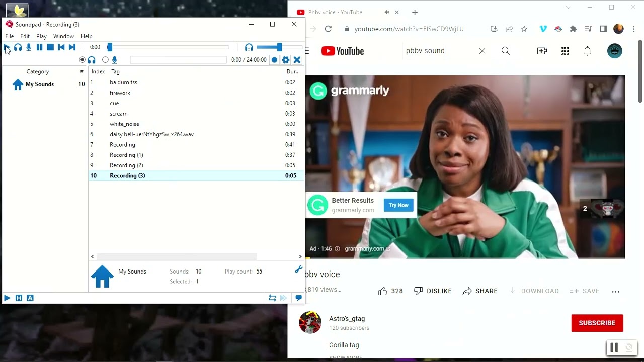The width and height of the screenshot is (644, 362).
Task: Open the Edit menu in Soundpad
Action: click(25, 36)
